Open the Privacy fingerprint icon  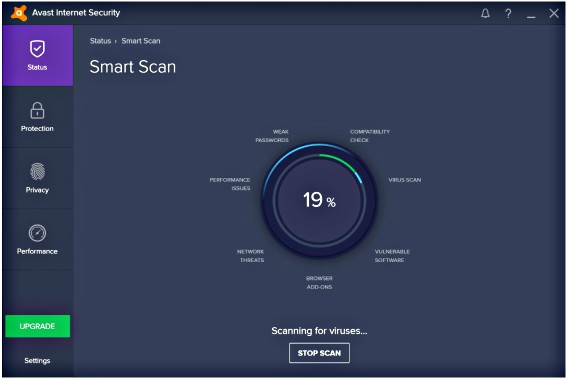(x=37, y=171)
